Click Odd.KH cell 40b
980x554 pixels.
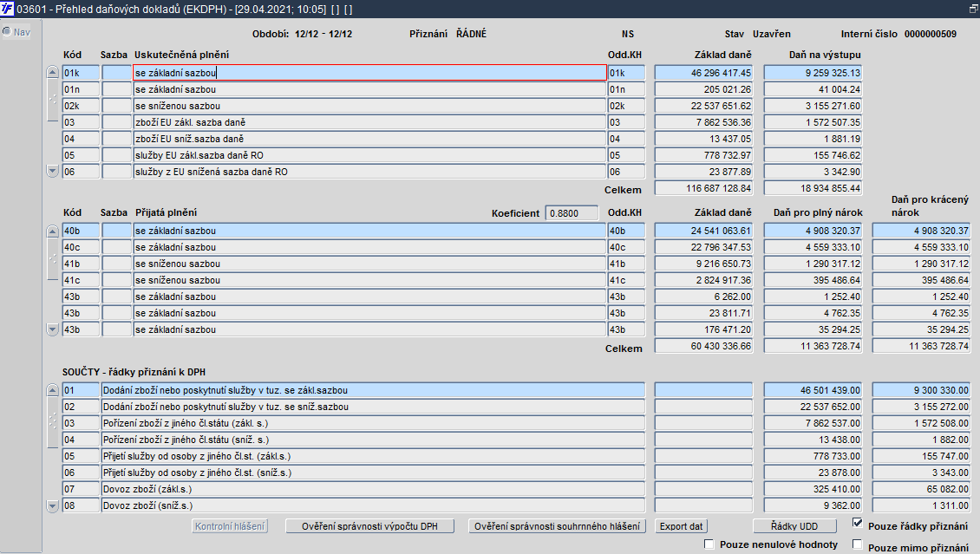tap(626, 231)
